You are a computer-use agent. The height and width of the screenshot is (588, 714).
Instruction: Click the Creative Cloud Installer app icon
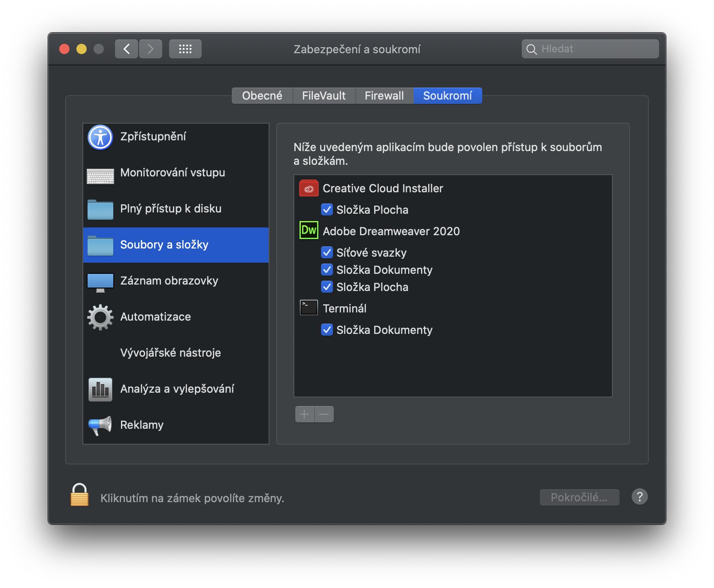click(x=309, y=188)
